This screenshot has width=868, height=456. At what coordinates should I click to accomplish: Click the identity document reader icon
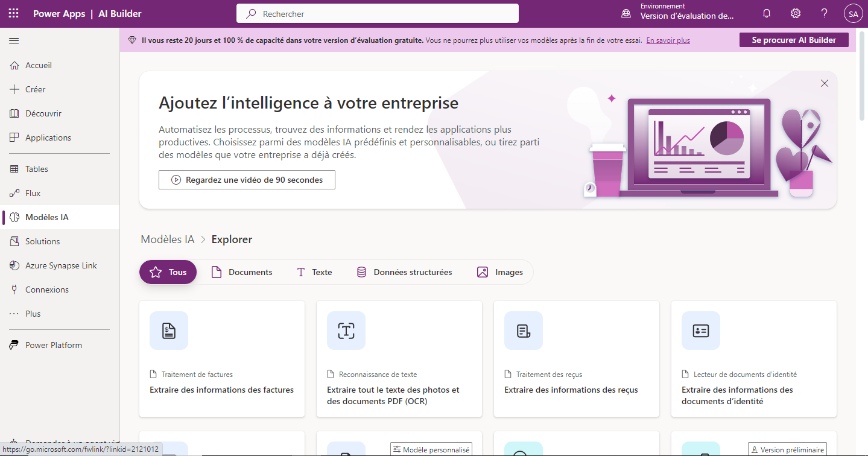click(x=701, y=331)
